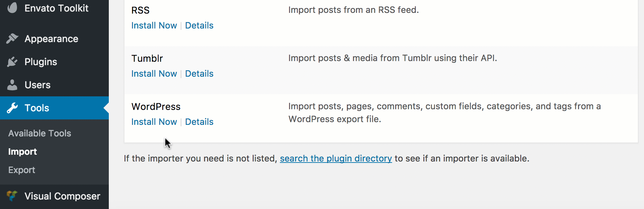Follow the search the plugin directory link
The image size is (644, 209).
[x=336, y=158]
